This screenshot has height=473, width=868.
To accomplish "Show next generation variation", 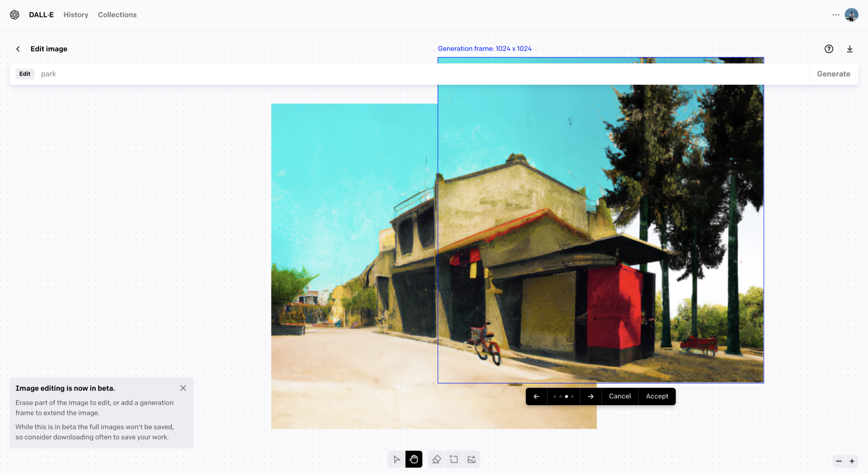I will coord(591,396).
